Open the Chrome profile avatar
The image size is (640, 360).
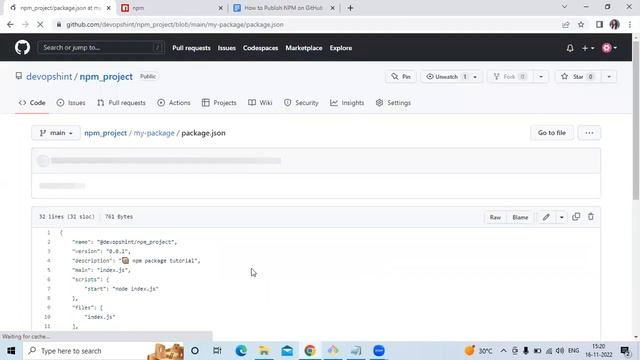[x=614, y=24]
